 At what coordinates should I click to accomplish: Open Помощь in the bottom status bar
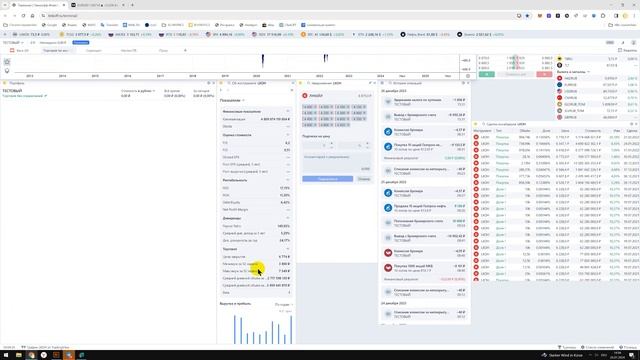(628, 347)
